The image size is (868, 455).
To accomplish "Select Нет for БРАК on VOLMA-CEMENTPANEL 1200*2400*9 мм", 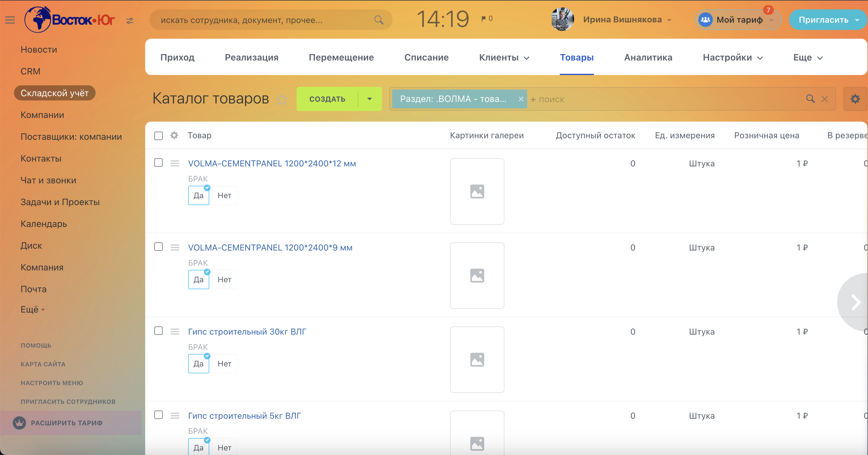I will pyautogui.click(x=224, y=280).
